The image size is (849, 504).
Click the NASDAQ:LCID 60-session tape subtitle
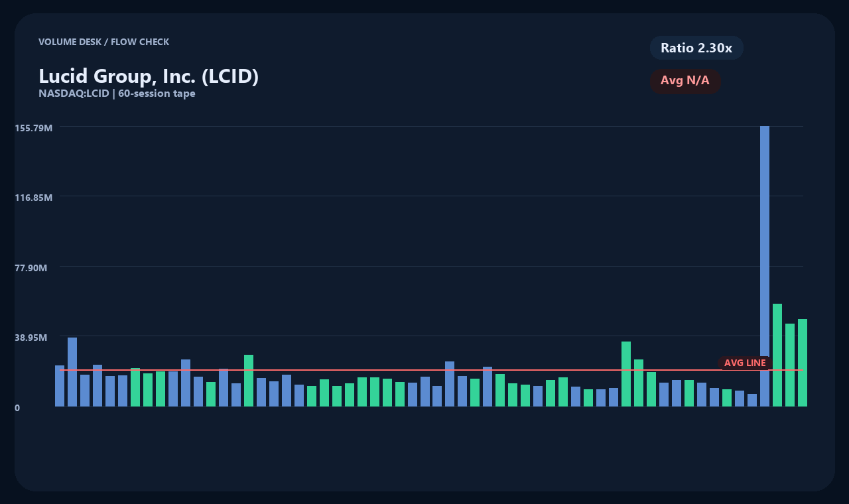[117, 94]
